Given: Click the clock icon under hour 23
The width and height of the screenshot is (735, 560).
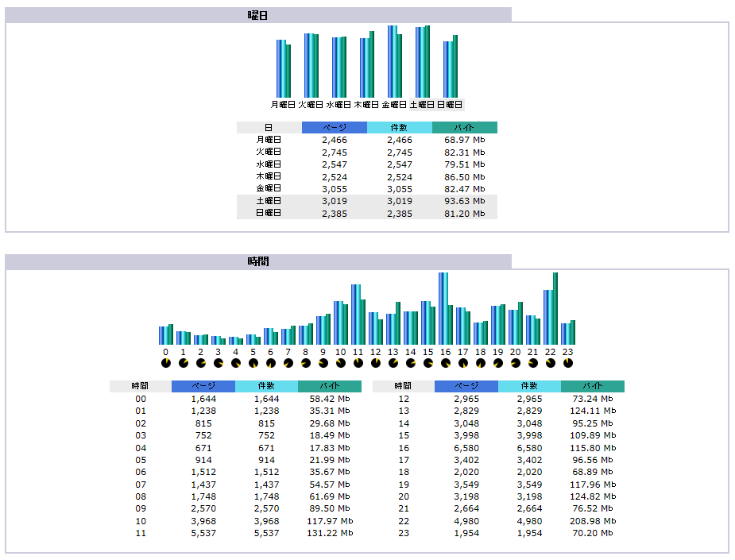Looking at the screenshot, I should 567,363.
